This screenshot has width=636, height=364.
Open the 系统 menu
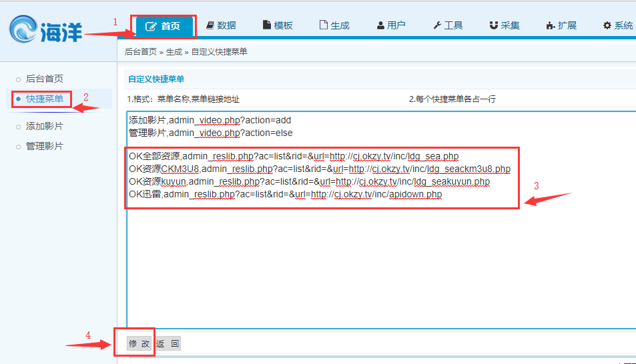(618, 25)
